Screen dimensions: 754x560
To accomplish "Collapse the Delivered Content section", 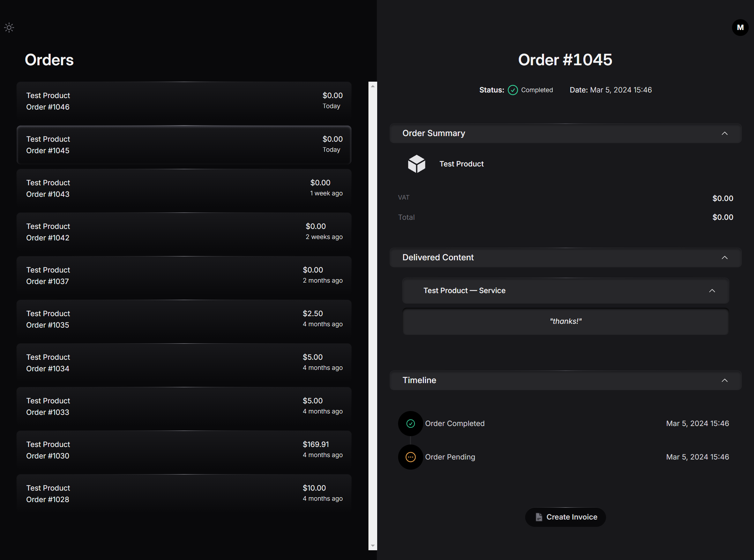I will [x=724, y=257].
